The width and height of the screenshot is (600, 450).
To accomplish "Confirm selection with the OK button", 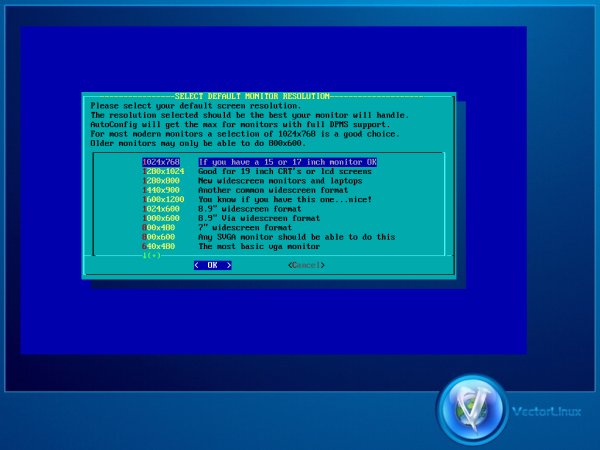I will pos(213,265).
